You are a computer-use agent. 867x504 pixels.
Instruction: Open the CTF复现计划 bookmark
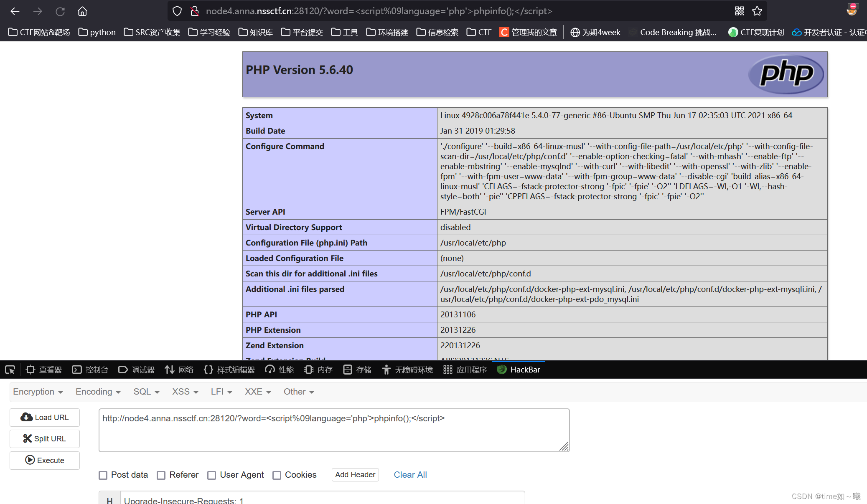pyautogui.click(x=756, y=32)
